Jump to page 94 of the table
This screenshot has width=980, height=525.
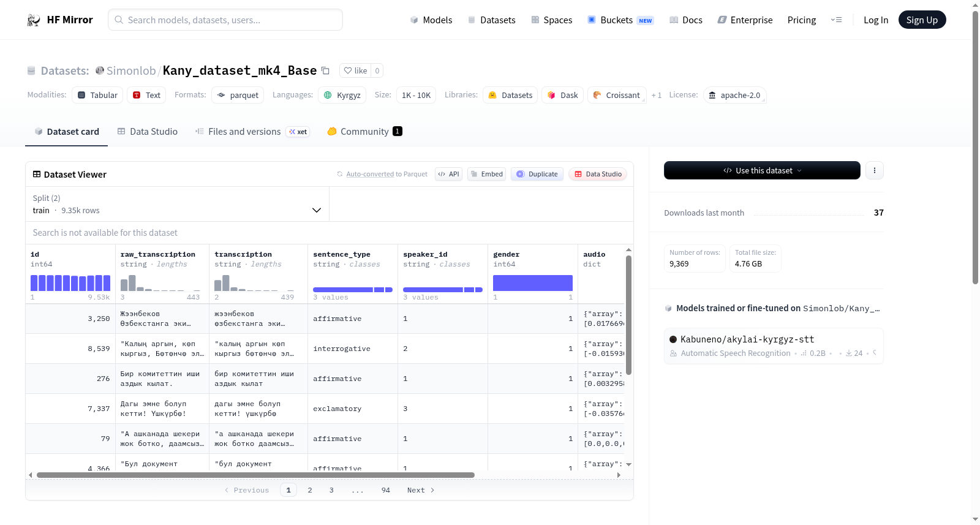coord(386,490)
